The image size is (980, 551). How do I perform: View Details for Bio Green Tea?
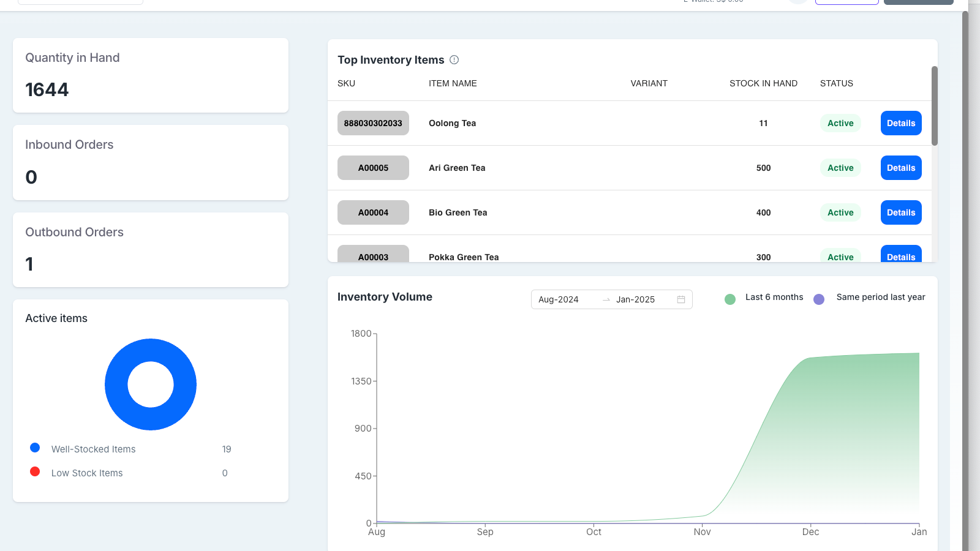[900, 212]
